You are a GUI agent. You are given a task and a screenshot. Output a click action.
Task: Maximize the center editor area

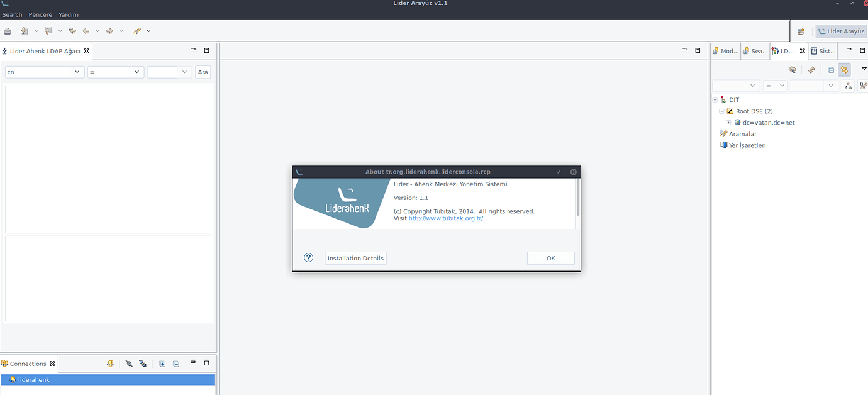698,50
